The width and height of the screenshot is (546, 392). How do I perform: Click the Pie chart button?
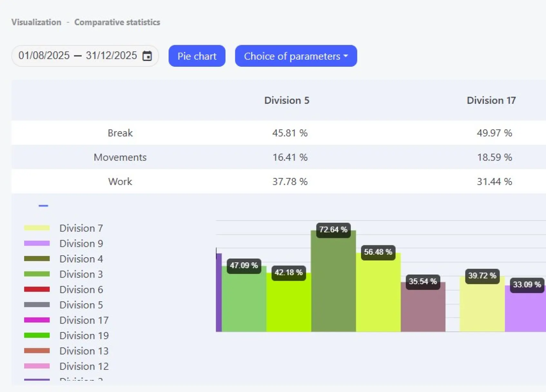[x=197, y=56]
